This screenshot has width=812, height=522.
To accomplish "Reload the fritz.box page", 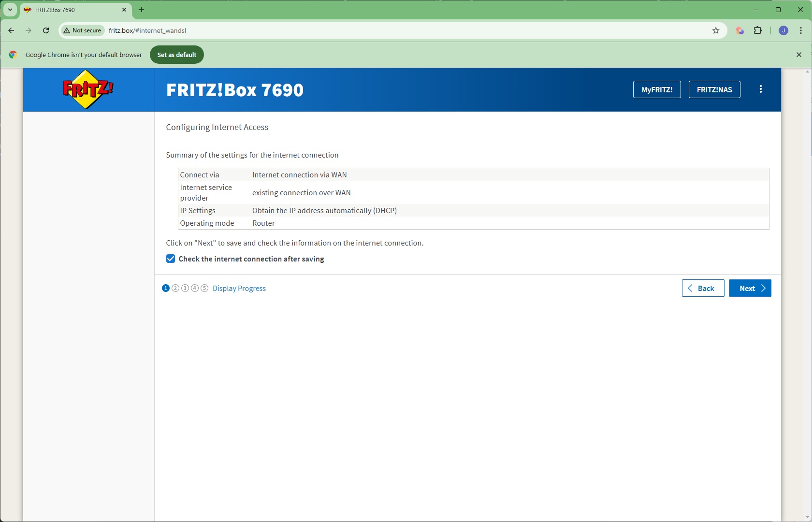I will [46, 30].
